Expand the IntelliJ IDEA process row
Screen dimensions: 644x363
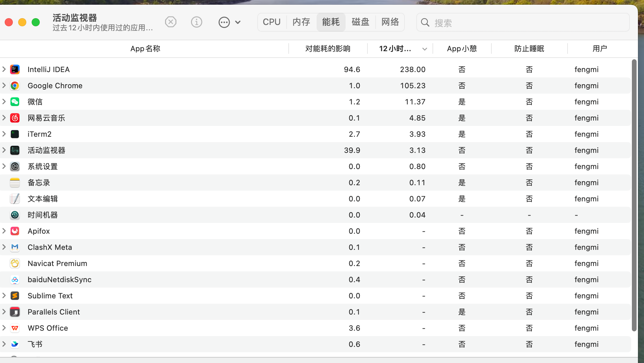click(4, 69)
